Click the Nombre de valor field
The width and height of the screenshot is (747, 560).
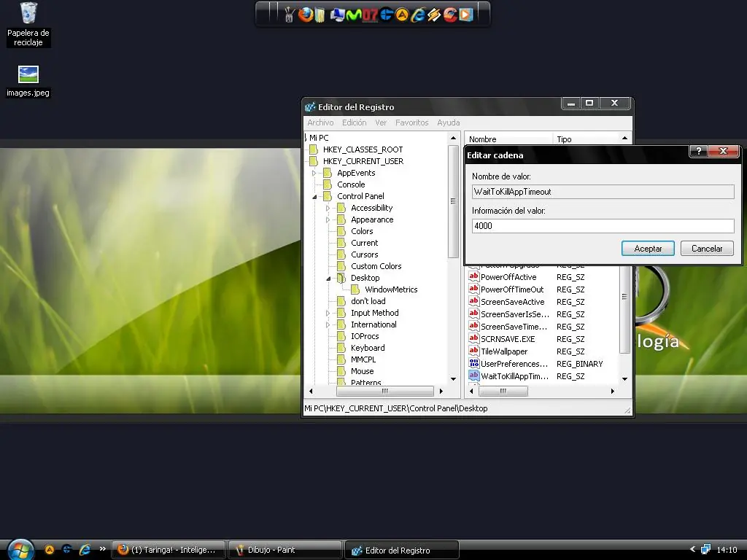(x=603, y=192)
